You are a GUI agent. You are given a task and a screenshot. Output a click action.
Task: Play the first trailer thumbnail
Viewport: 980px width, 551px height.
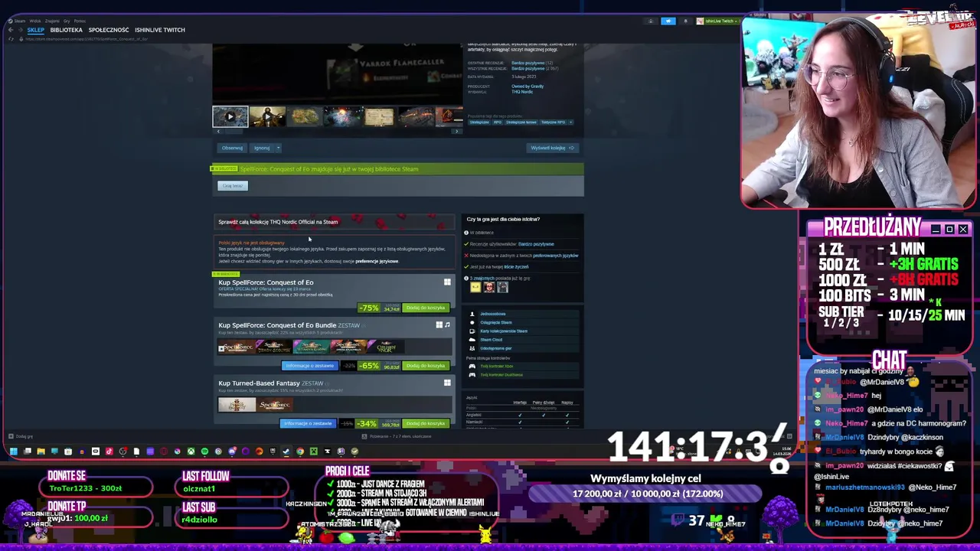[x=230, y=116]
